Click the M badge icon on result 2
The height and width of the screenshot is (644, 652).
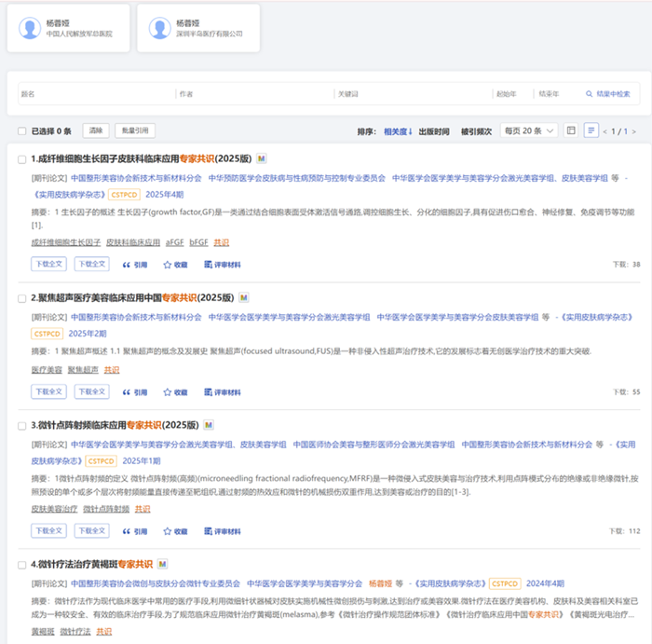pos(244,297)
